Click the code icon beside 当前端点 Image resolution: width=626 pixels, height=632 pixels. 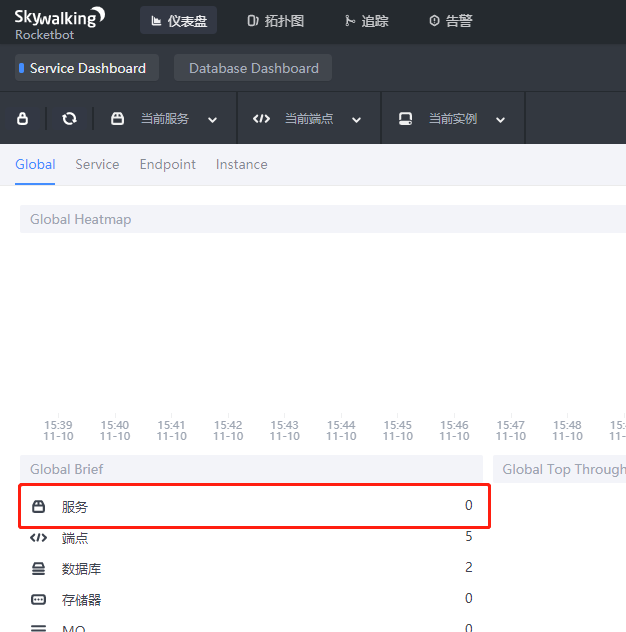pyautogui.click(x=261, y=119)
